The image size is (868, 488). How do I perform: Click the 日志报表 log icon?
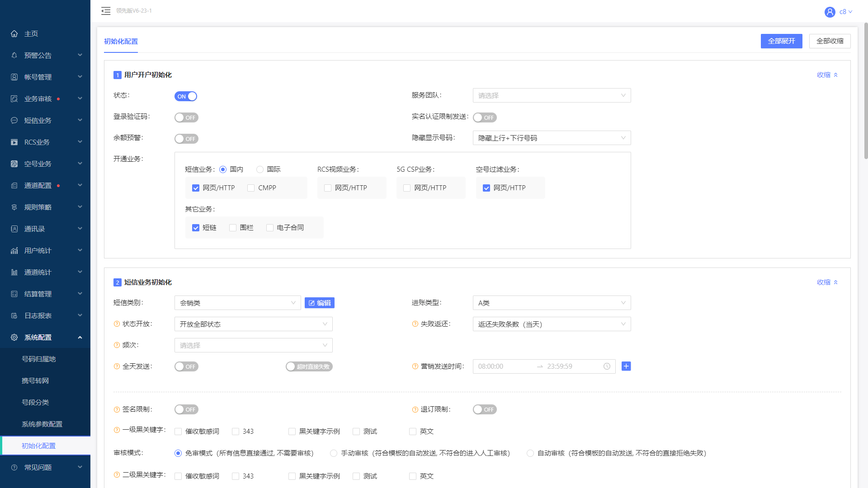(x=14, y=316)
